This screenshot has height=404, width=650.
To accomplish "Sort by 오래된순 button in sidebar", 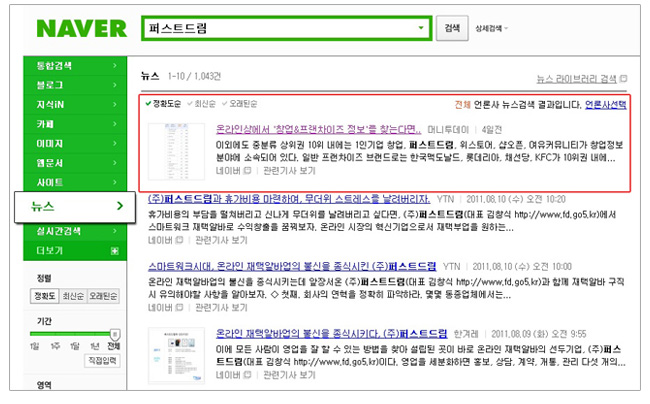I will (x=103, y=296).
